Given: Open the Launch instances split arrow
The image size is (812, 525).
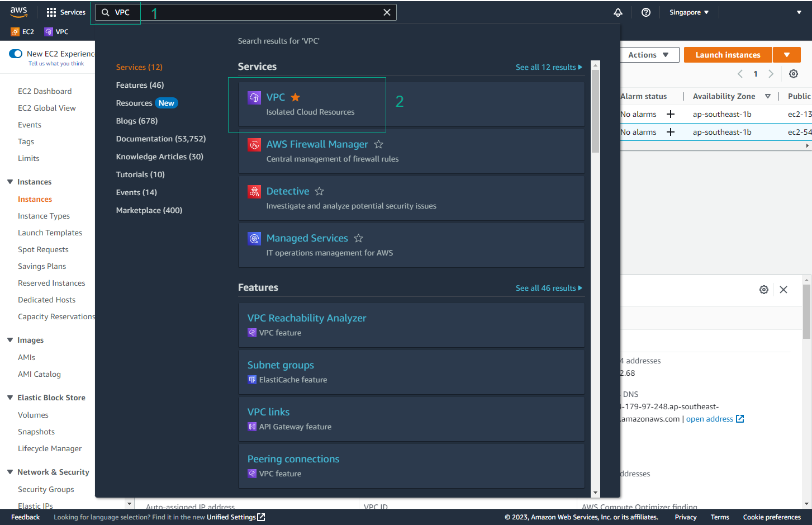Looking at the screenshot, I should 787,55.
